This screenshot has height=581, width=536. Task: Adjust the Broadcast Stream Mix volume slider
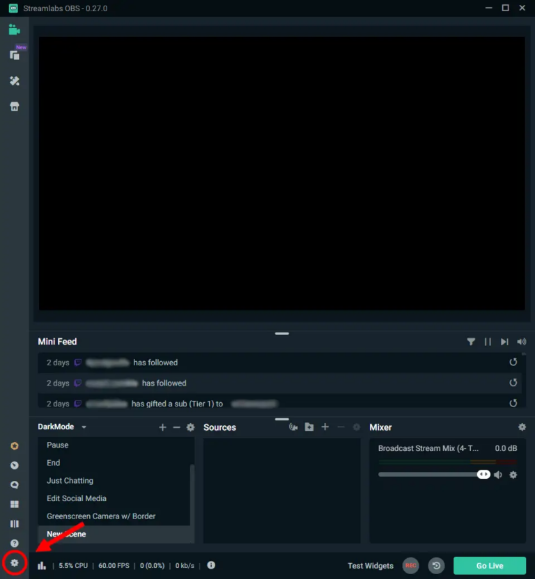pos(434,475)
